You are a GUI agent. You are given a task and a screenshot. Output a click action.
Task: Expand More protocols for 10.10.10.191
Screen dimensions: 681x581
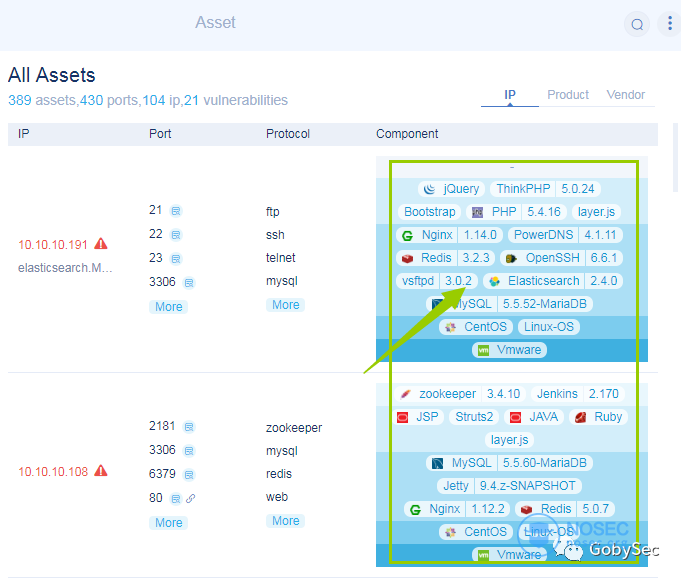285,305
